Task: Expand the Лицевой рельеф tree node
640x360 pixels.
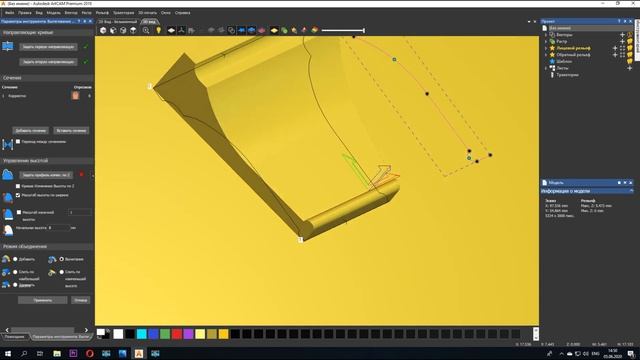Action: (x=546, y=48)
